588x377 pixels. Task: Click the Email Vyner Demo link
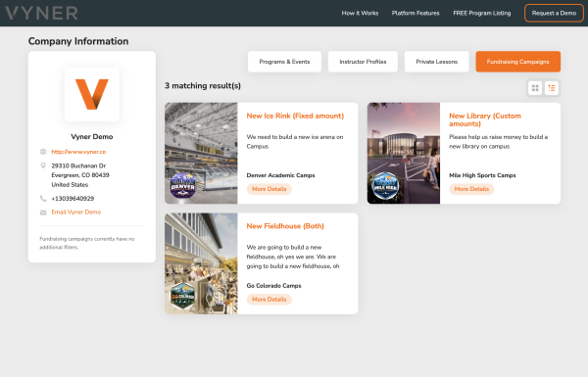pyautogui.click(x=76, y=212)
